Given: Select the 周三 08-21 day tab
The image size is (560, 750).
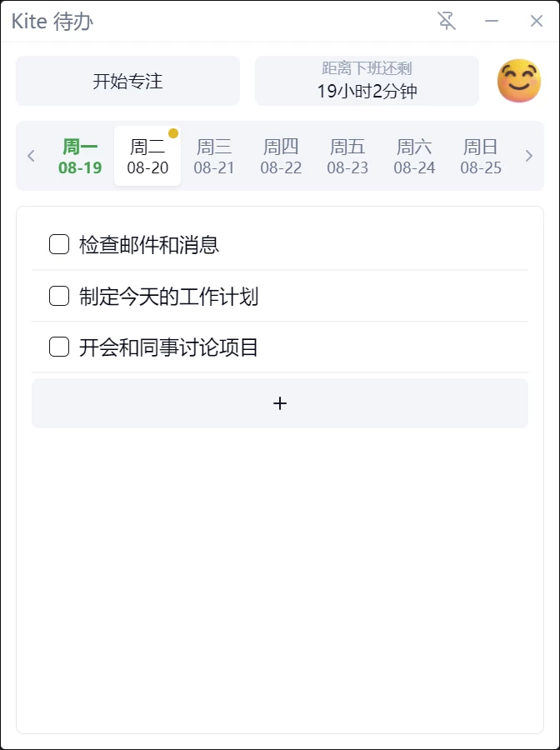Looking at the screenshot, I should [213, 156].
